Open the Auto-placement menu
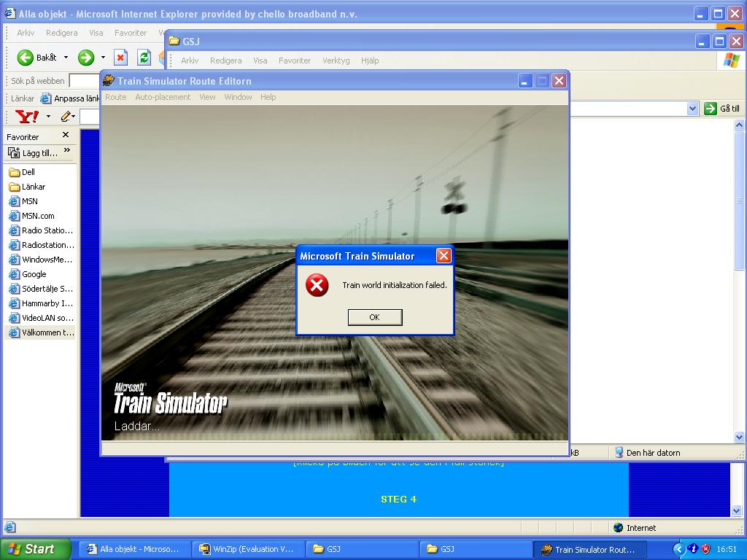This screenshot has width=747, height=560. [x=163, y=97]
